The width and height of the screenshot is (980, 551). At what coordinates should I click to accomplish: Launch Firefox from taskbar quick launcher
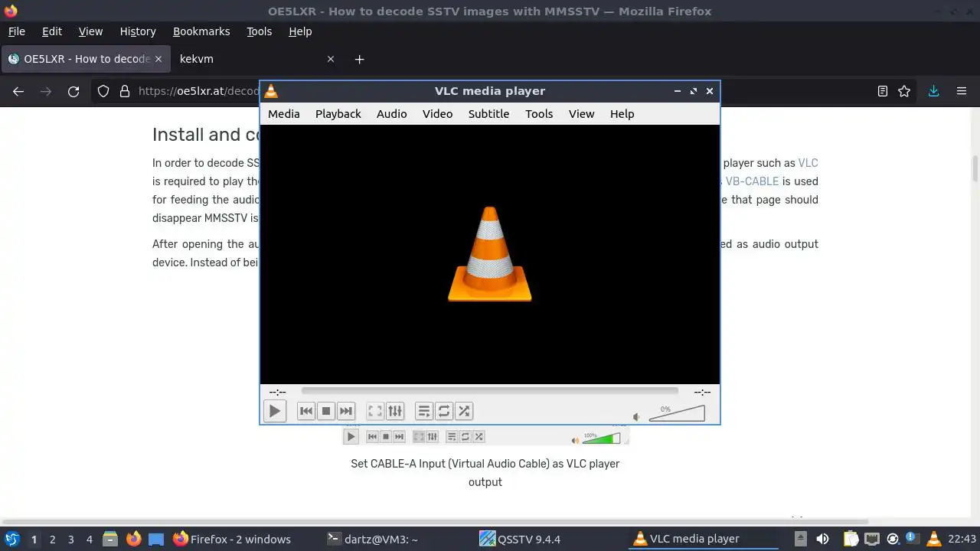[x=133, y=539]
